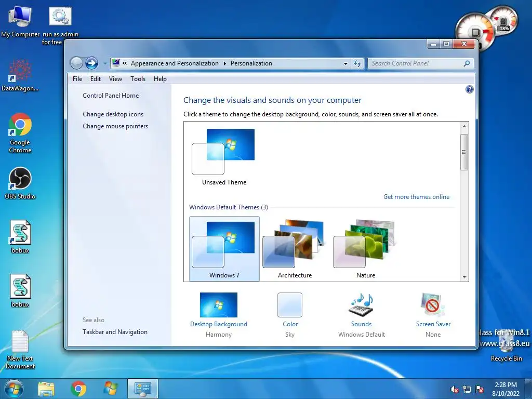This screenshot has height=399, width=532.
Task: Click the themes list scrollbar thumb
Action: [x=464, y=152]
